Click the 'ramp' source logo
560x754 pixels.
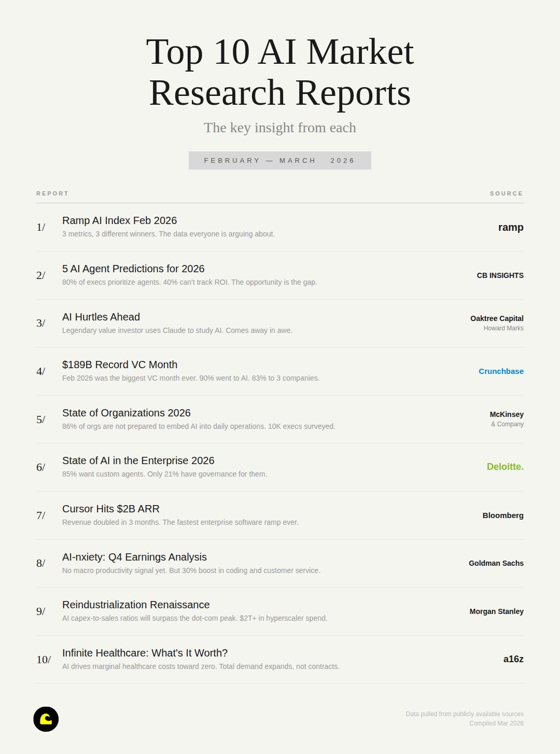click(x=511, y=227)
